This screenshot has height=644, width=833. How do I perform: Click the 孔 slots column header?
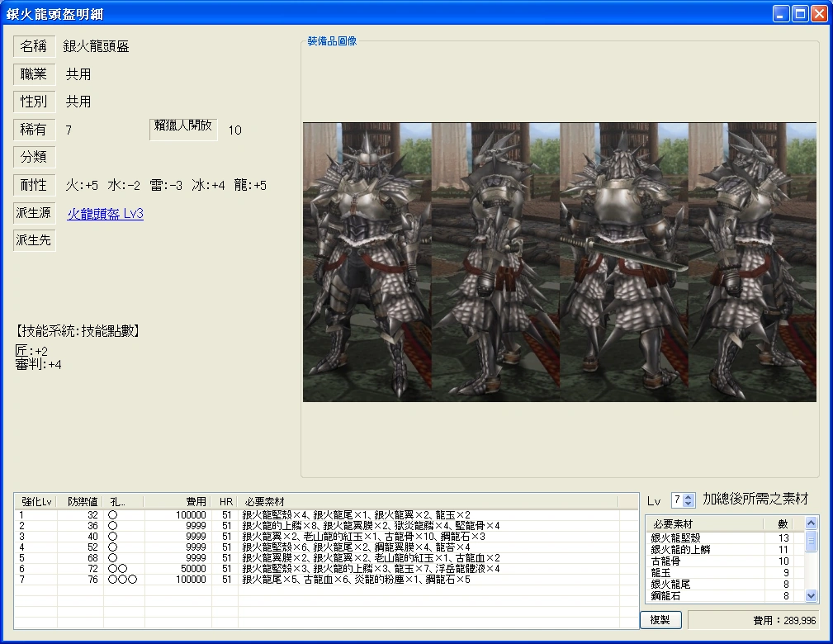pos(123,502)
